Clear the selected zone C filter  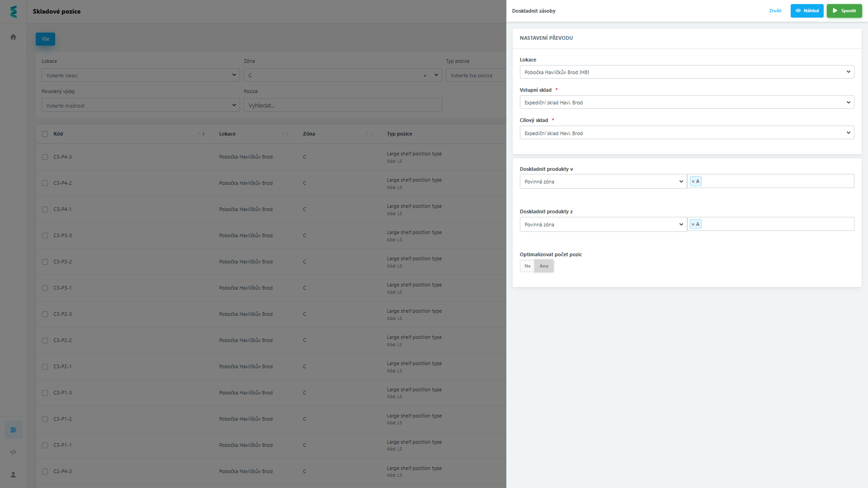(425, 76)
